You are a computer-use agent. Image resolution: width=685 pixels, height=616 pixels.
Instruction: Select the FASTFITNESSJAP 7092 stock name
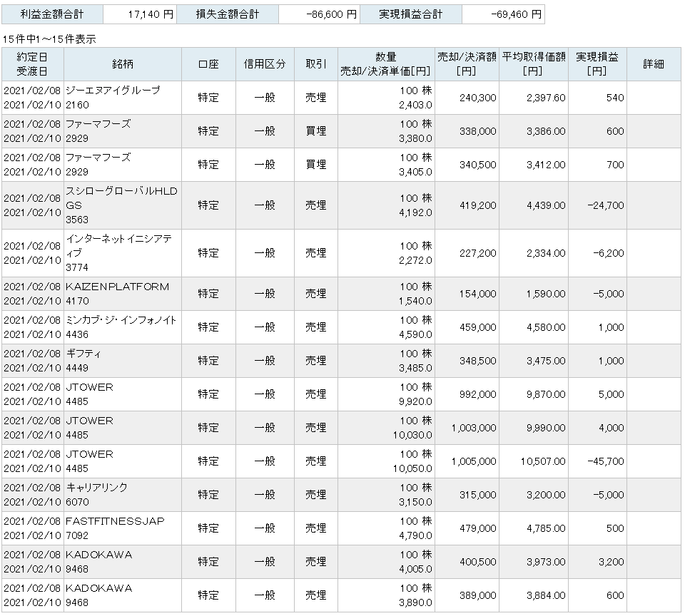pyautogui.click(x=115, y=529)
